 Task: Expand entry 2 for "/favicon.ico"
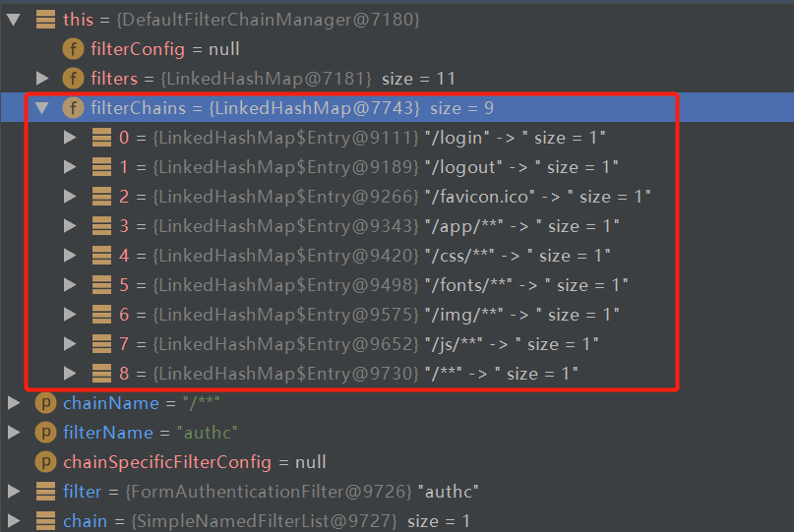pyautogui.click(x=70, y=196)
